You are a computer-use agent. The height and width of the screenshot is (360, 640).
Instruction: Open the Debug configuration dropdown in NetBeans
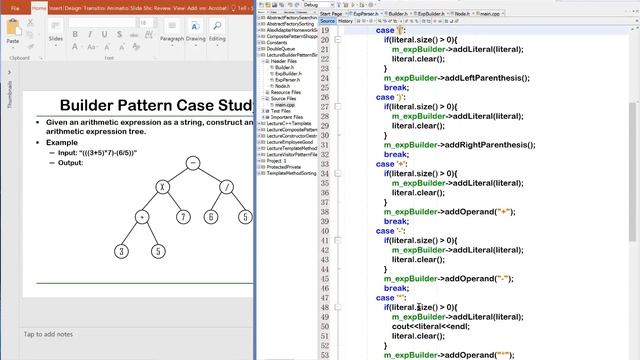point(318,5)
